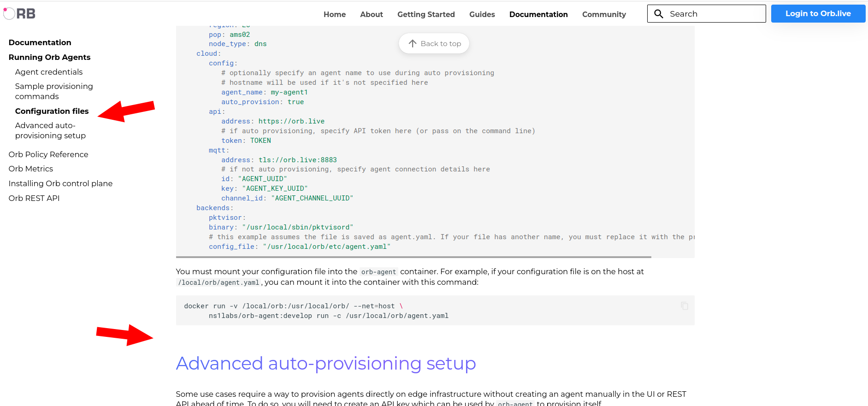Click the backends: key in YAML
868x406 pixels.
(215, 208)
